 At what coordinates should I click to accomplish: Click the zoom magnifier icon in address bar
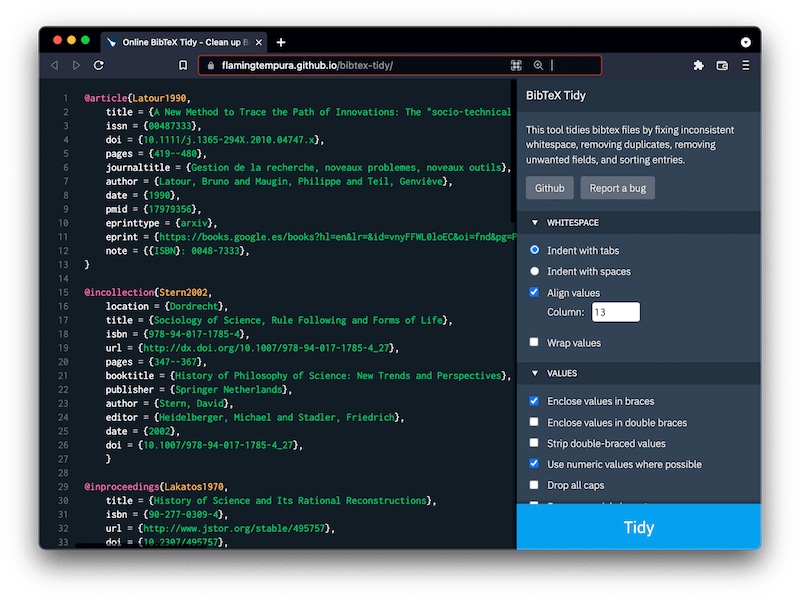538,65
